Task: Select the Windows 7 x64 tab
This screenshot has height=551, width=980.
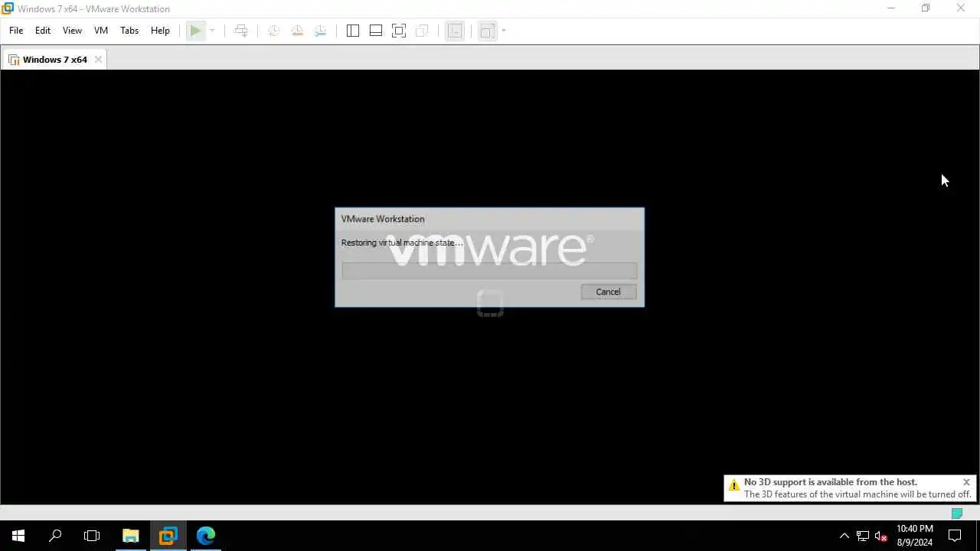Action: pos(54,60)
